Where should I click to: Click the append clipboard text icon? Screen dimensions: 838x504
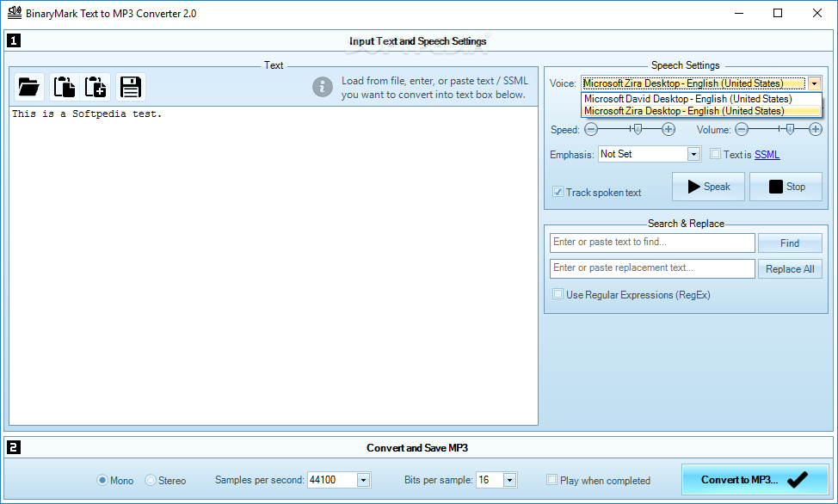pos(96,87)
